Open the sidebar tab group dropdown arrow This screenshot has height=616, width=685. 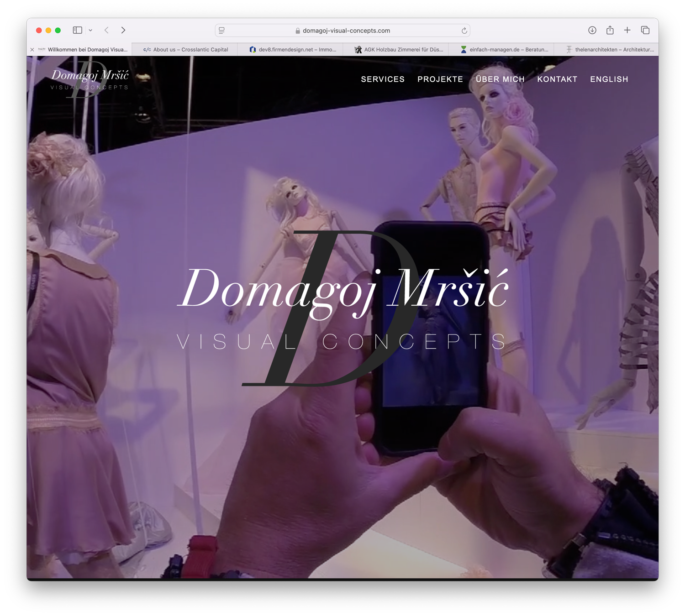[90, 31]
